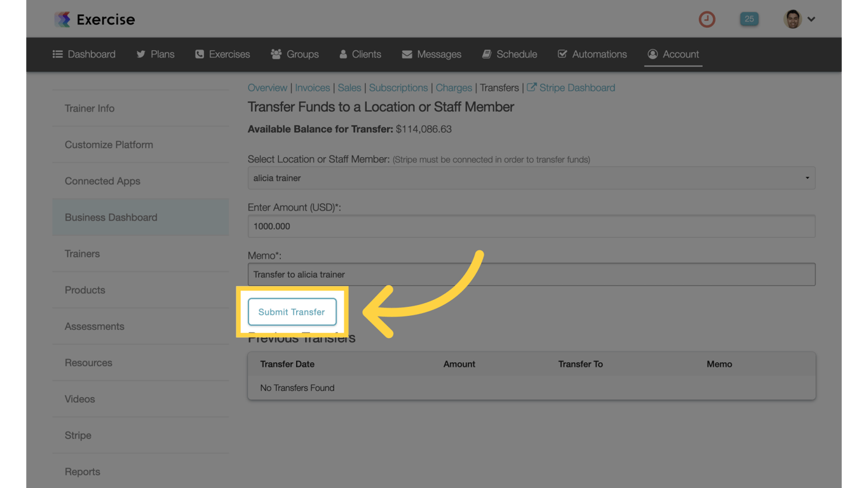The height and width of the screenshot is (488, 868).
Task: Open Messages using the envelope icon
Action: [407, 54]
